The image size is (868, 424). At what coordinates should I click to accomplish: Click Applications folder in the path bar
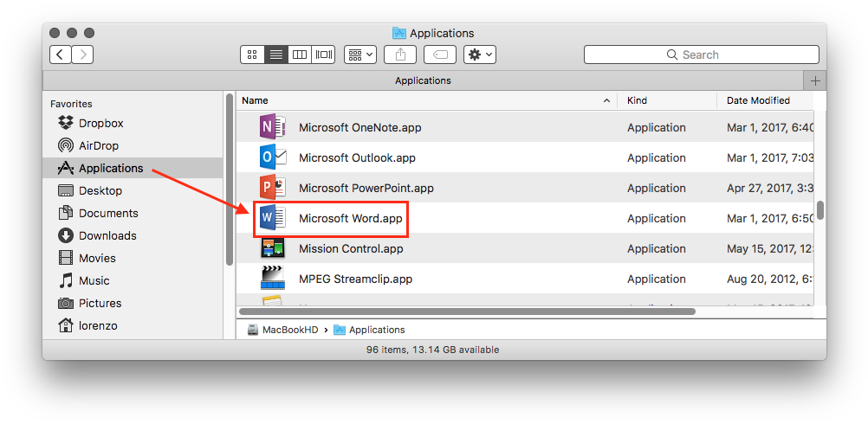[x=369, y=330]
